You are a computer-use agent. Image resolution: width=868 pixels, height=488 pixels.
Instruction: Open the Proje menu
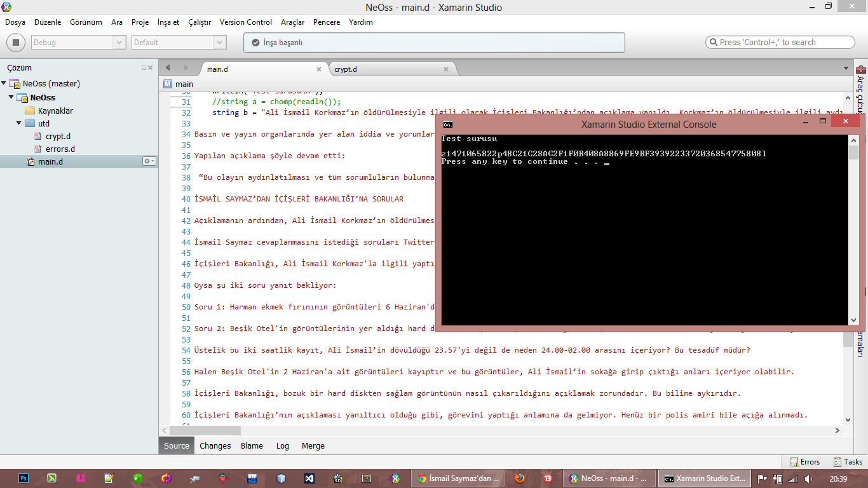click(x=140, y=22)
